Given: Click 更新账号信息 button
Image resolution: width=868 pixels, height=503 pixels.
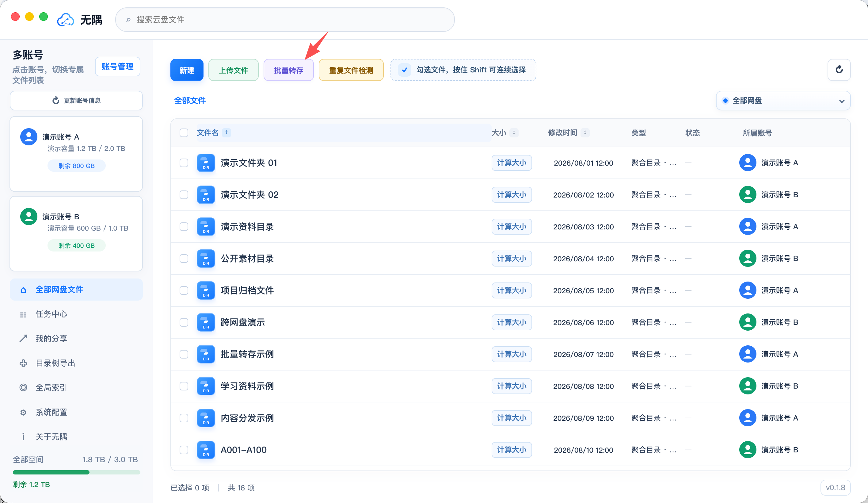Looking at the screenshot, I should point(76,101).
